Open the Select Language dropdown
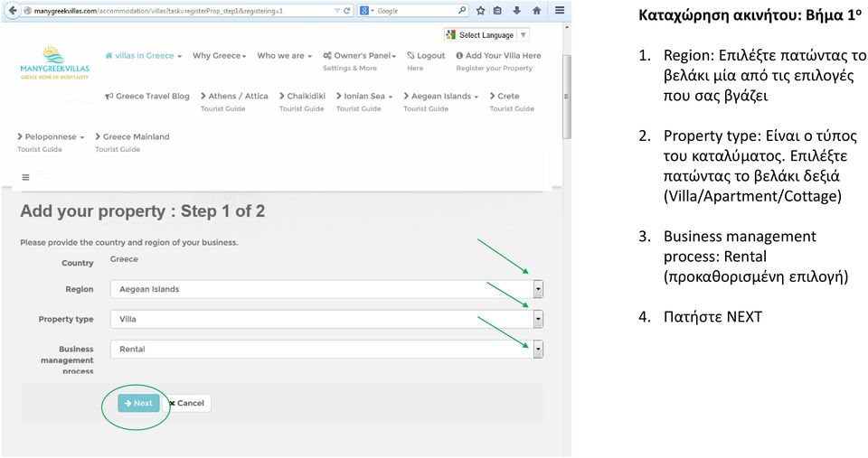This screenshot has height=458, width=868. [486, 35]
